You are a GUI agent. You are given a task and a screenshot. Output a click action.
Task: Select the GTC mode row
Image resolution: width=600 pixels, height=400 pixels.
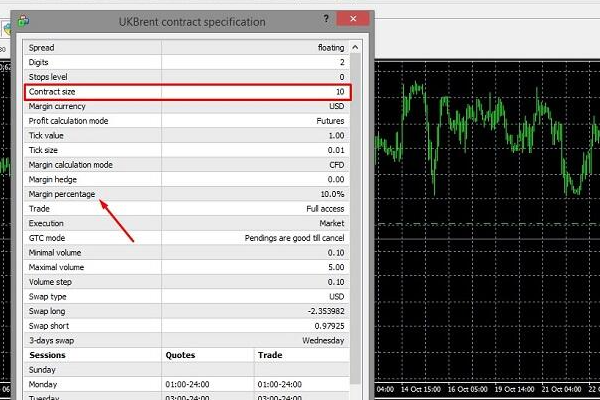[x=187, y=238]
